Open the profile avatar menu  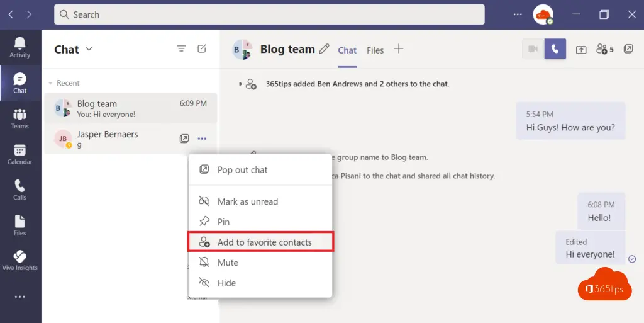(543, 14)
